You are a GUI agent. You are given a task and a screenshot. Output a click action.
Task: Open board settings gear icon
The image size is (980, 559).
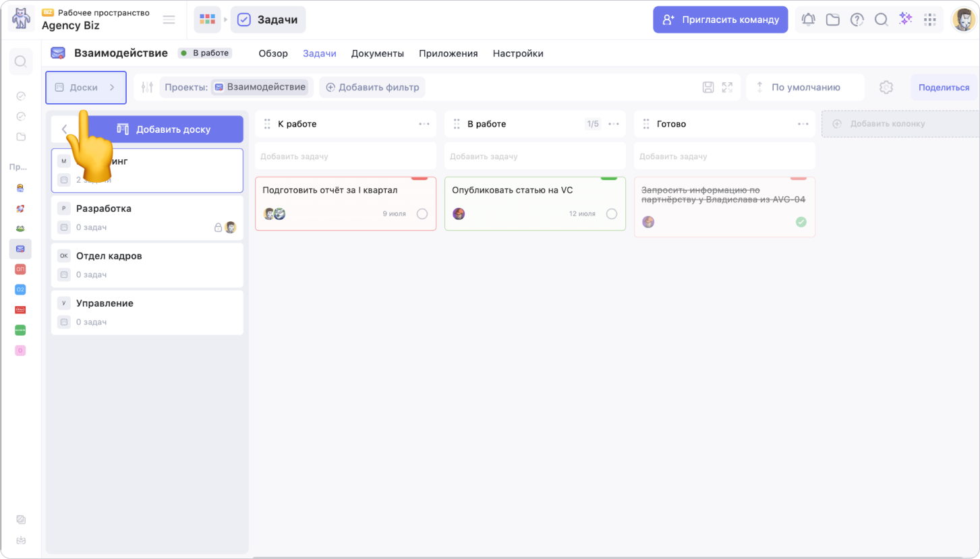coord(886,87)
